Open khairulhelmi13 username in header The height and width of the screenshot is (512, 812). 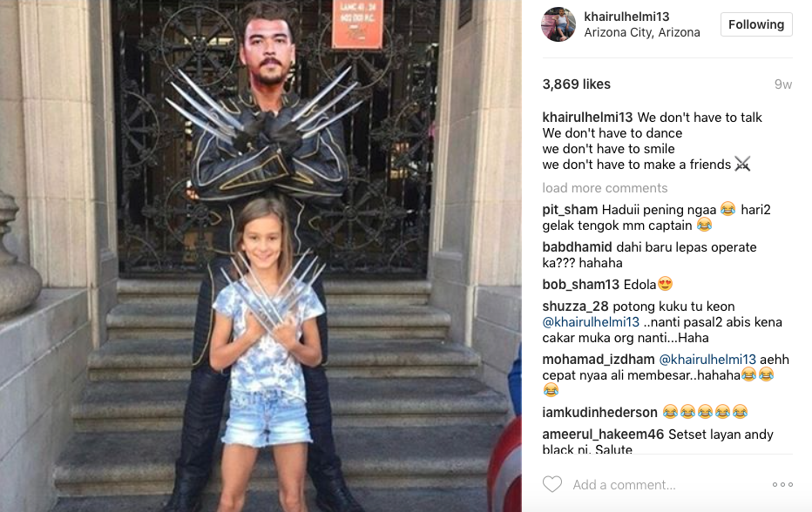pos(626,17)
